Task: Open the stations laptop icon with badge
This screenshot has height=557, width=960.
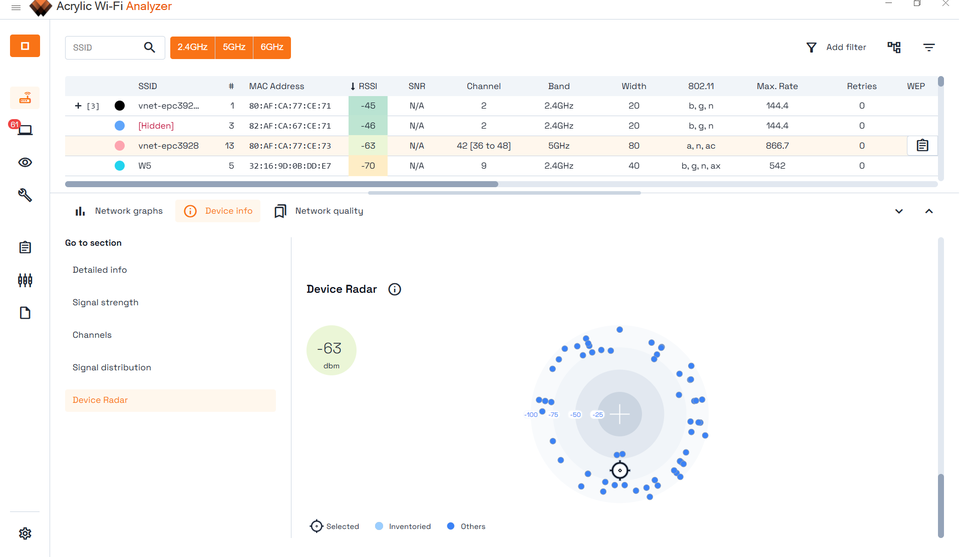Action: point(25,130)
